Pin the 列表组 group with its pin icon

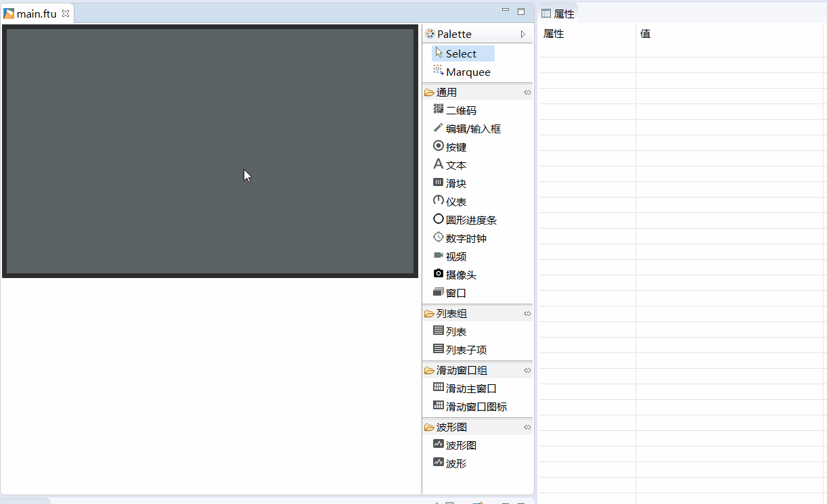tap(527, 313)
